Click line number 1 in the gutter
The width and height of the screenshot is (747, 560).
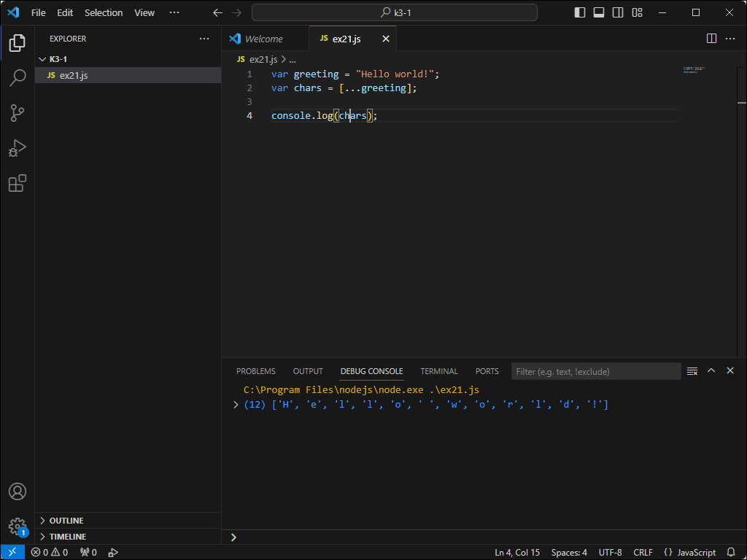point(249,74)
